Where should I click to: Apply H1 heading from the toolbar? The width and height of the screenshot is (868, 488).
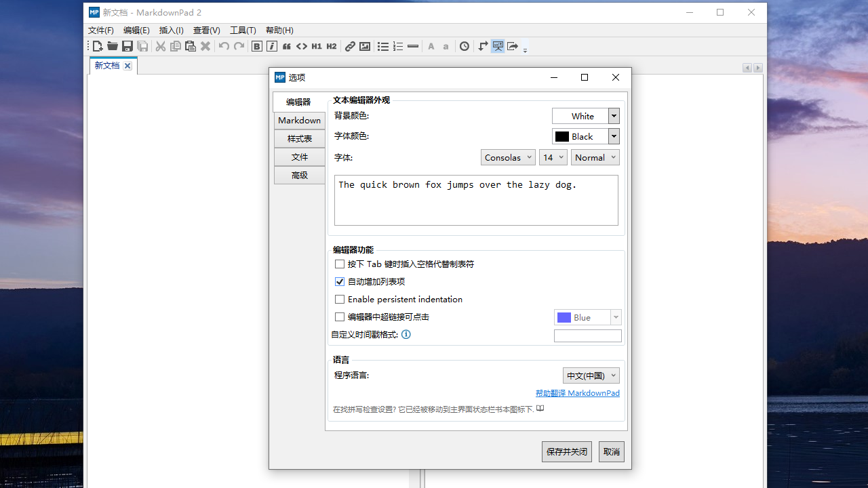(317, 46)
